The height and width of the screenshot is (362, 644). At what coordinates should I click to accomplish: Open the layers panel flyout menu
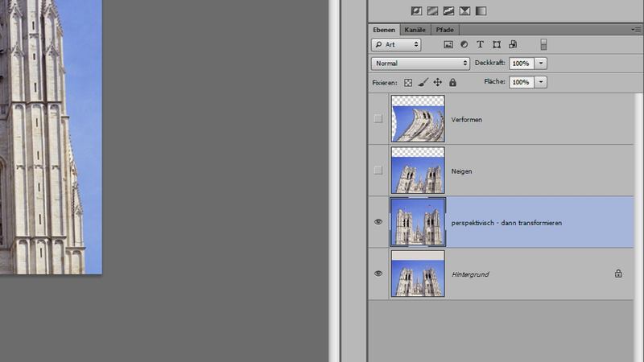point(636,30)
